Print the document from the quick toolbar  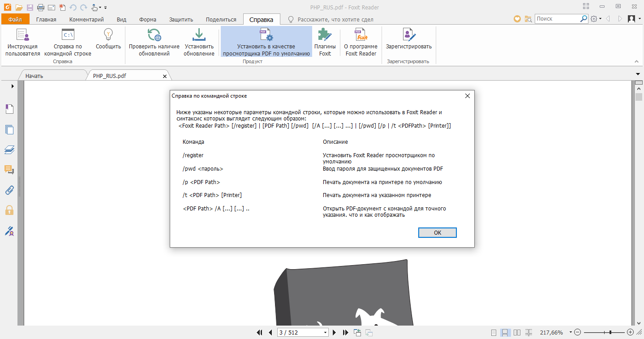coord(41,7)
